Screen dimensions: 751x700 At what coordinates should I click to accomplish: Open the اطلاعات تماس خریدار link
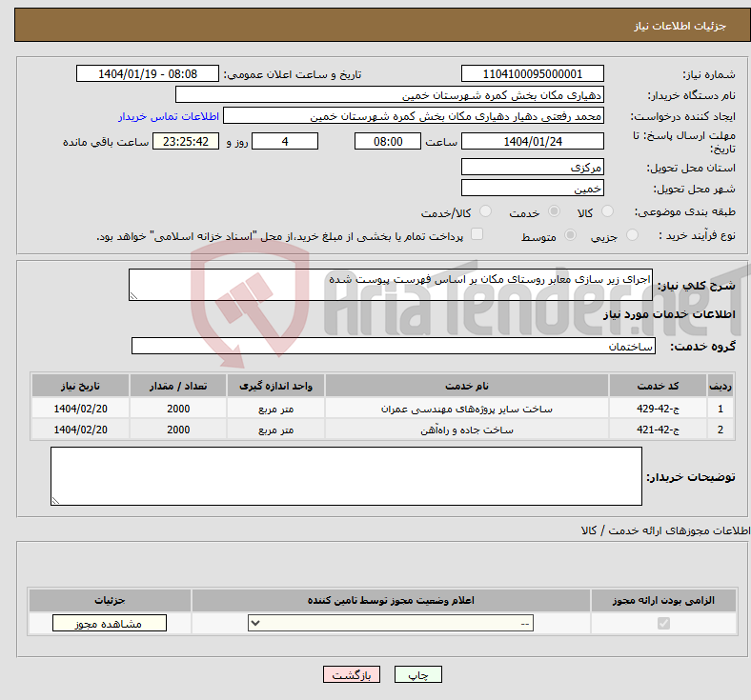click(169, 116)
